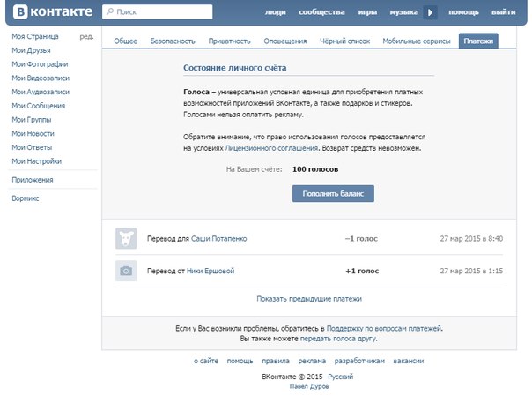Open the сообщества header menu
Screen dimensions: 532x403
click(321, 12)
